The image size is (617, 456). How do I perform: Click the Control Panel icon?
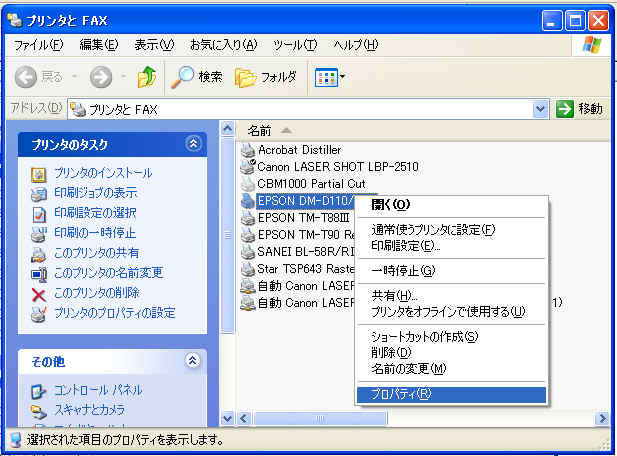[39, 391]
